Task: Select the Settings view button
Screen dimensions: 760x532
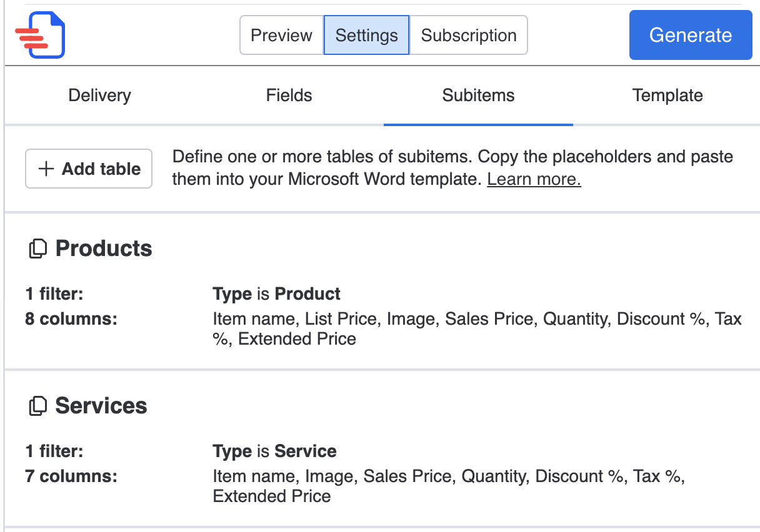Action: click(366, 36)
